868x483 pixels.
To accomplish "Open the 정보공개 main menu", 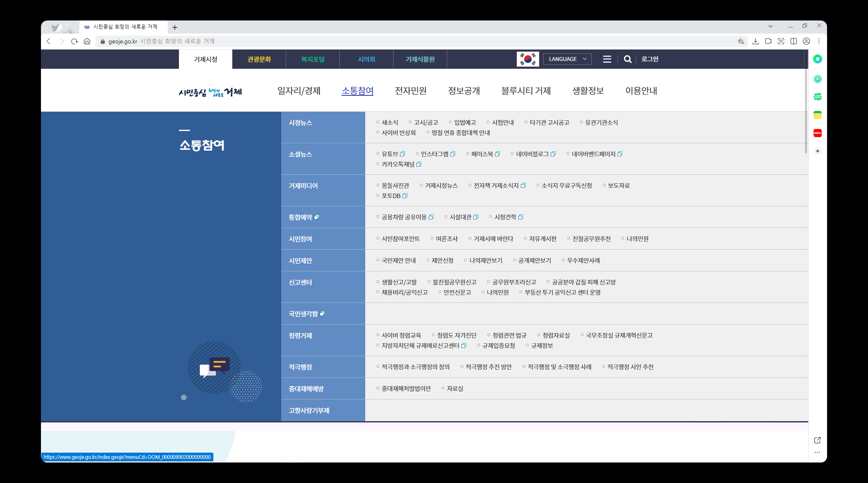I will (x=464, y=90).
